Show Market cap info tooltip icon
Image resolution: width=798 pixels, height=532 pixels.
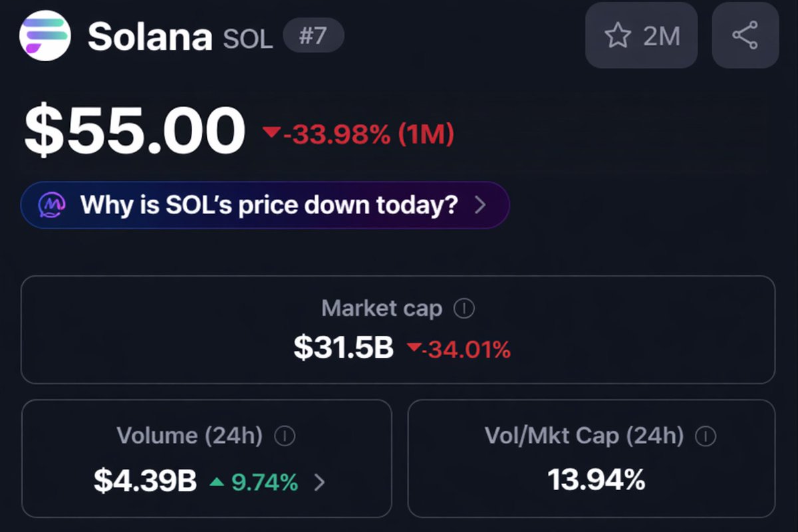point(464,309)
